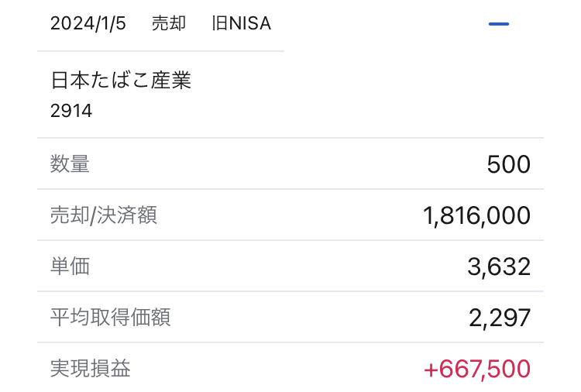Collapse the entry with the blue minus icon
Viewport: 581px width, 392px height.
[498, 24]
